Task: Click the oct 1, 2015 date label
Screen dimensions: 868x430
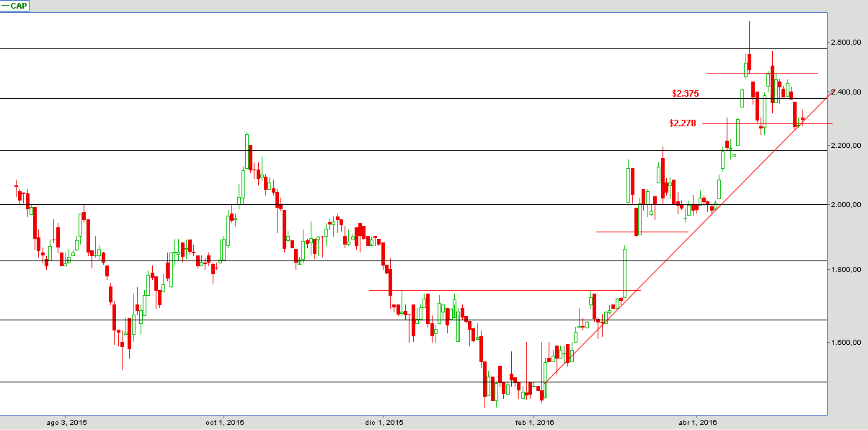Action: (224, 422)
